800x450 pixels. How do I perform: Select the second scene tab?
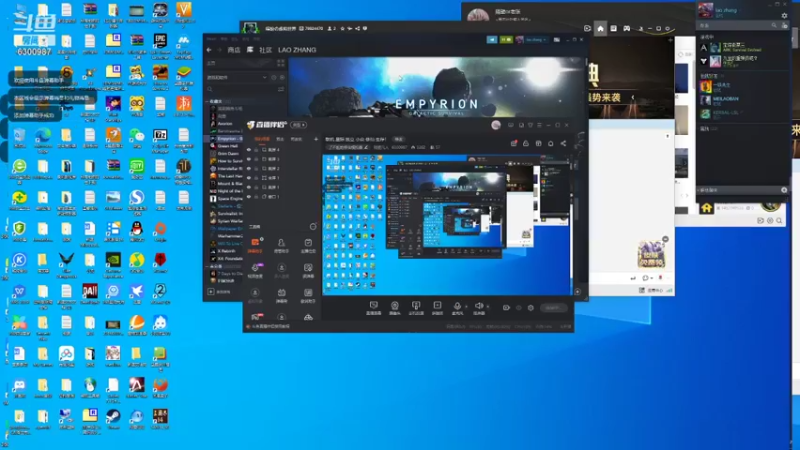(x=280, y=139)
